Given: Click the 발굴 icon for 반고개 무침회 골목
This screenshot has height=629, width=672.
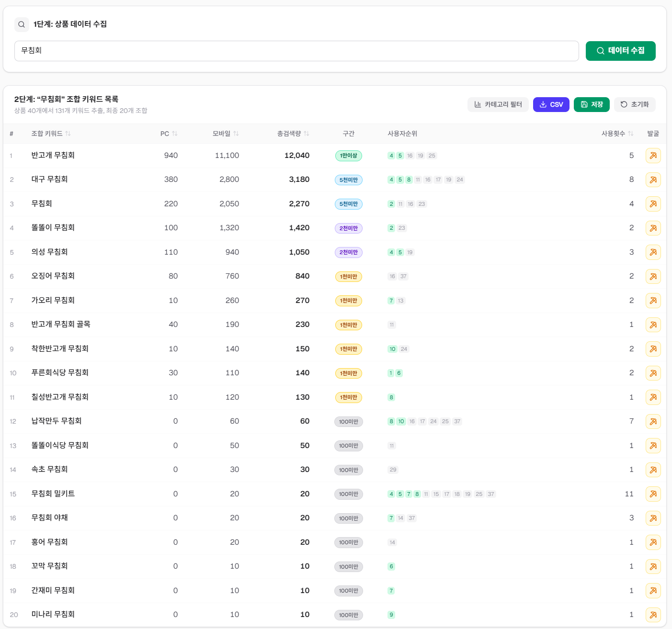Looking at the screenshot, I should [x=653, y=325].
